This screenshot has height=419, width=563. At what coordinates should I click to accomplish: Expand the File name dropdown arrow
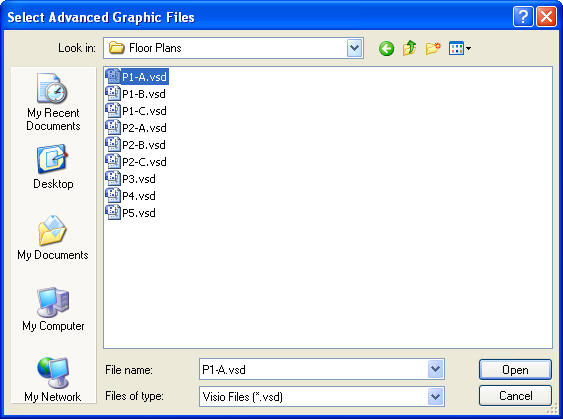pos(435,369)
